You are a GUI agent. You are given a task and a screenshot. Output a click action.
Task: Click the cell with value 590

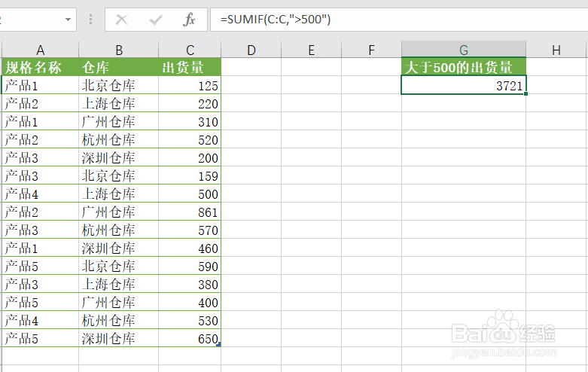[190, 266]
